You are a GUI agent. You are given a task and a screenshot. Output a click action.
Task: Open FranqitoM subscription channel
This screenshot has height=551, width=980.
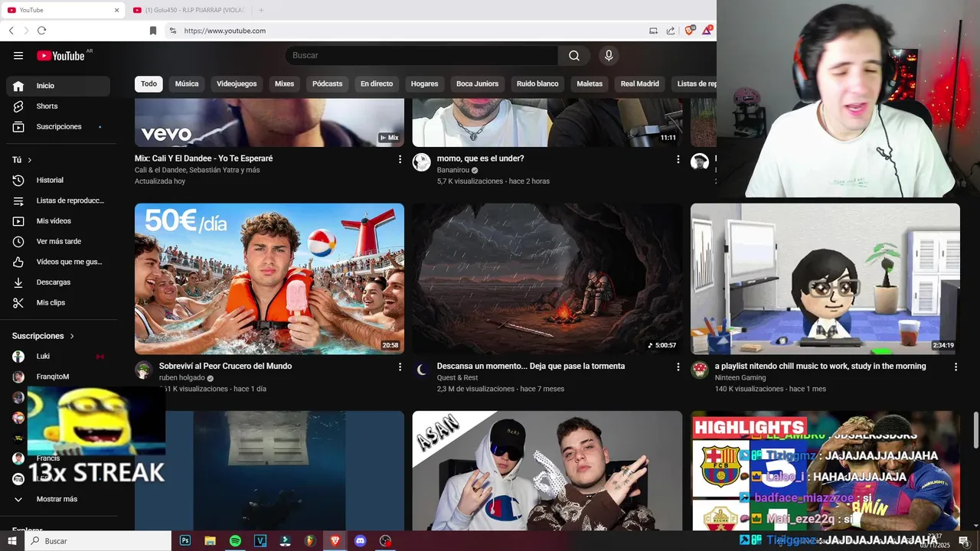click(x=58, y=377)
